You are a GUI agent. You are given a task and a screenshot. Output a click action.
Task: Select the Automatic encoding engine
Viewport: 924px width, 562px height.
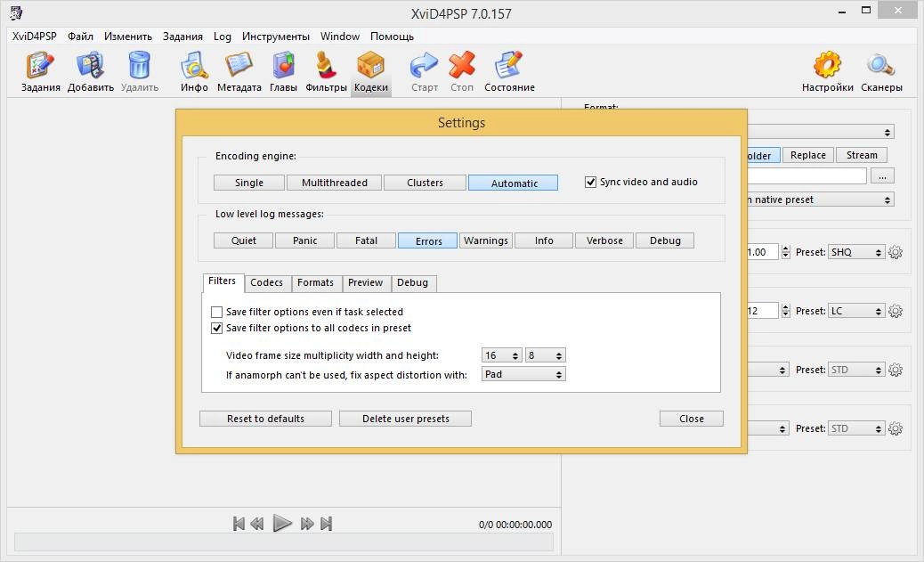[x=514, y=183]
